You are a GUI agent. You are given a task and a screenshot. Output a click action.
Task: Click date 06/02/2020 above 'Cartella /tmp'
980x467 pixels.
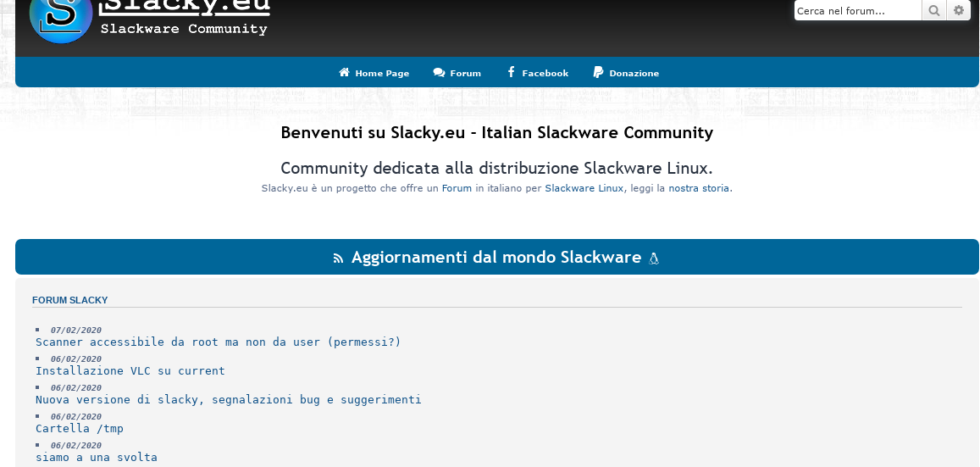tap(75, 416)
